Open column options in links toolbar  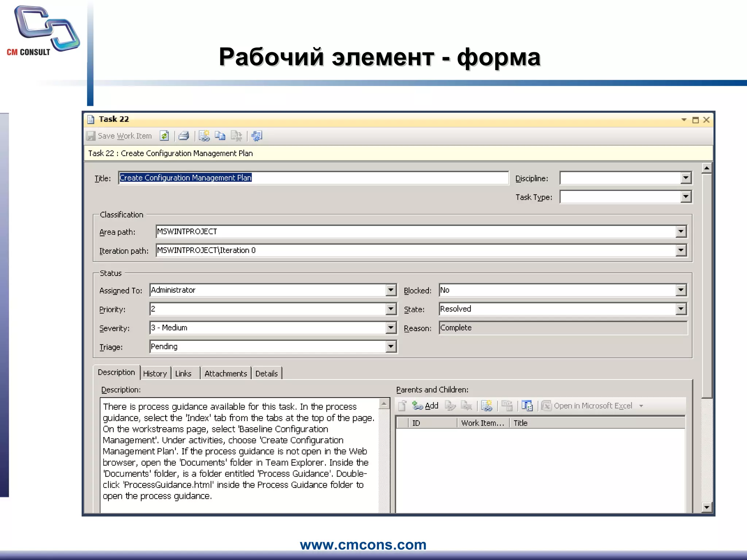point(527,406)
